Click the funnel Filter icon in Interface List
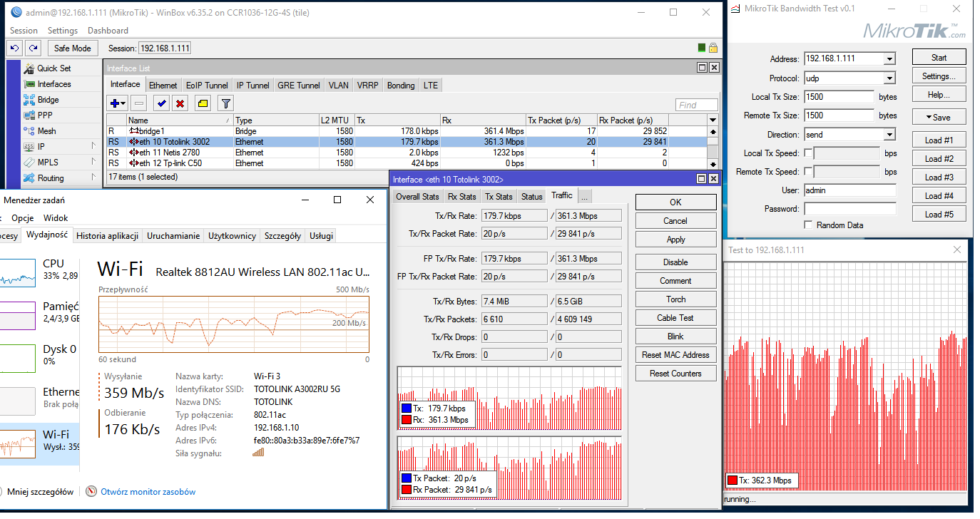The image size is (980, 519). click(225, 104)
